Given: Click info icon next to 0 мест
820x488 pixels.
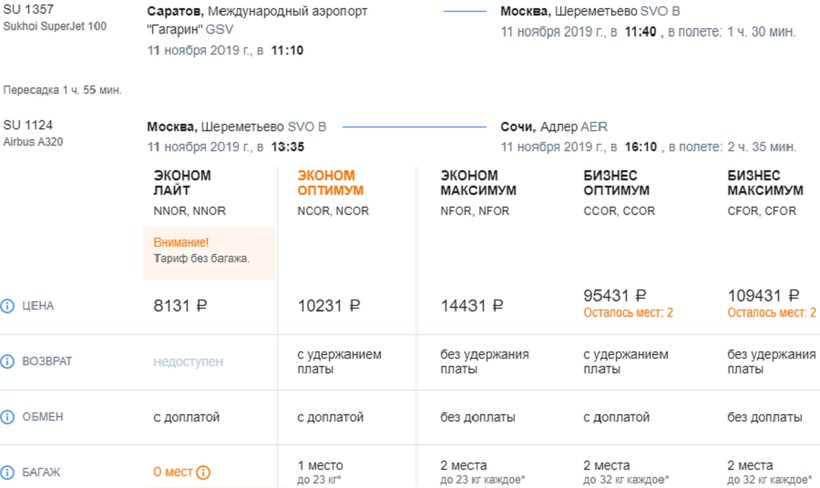Looking at the screenshot, I should (x=203, y=472).
